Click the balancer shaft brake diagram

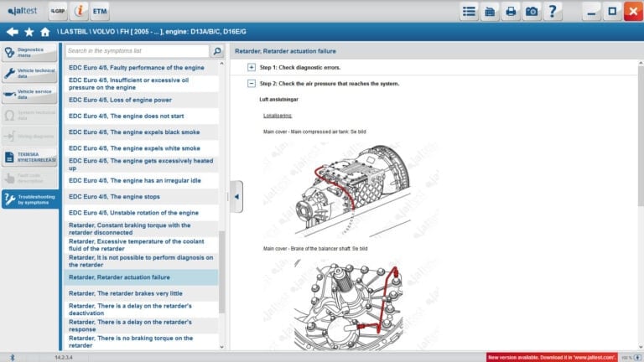pyautogui.click(x=348, y=306)
